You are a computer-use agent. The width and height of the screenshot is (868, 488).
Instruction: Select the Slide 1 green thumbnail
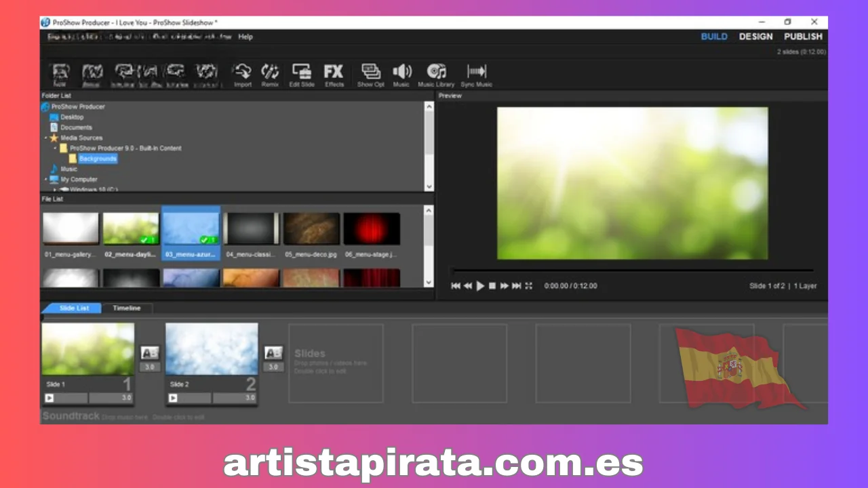click(88, 348)
